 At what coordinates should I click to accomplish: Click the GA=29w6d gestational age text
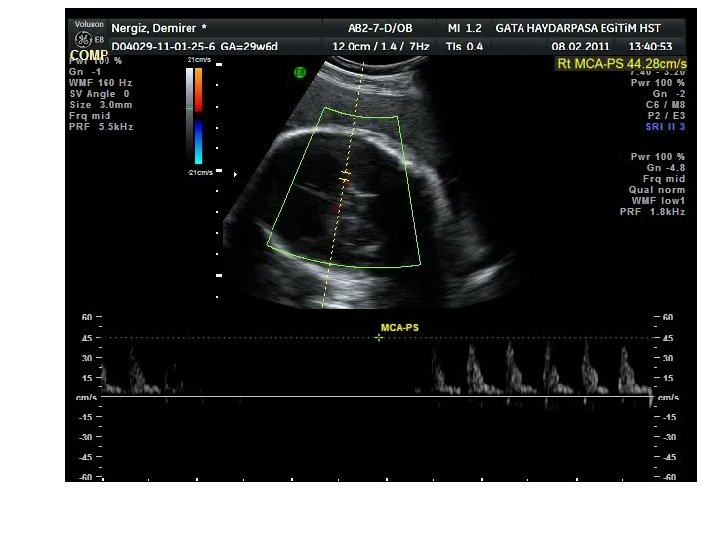(249, 47)
